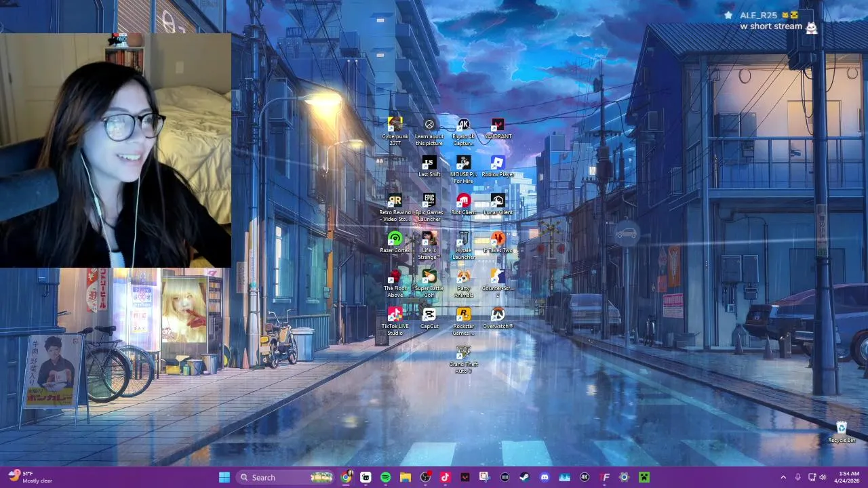Image resolution: width=868 pixels, height=488 pixels.
Task: Open Elgato 4K Capture in the taskbar
Action: 585,477
